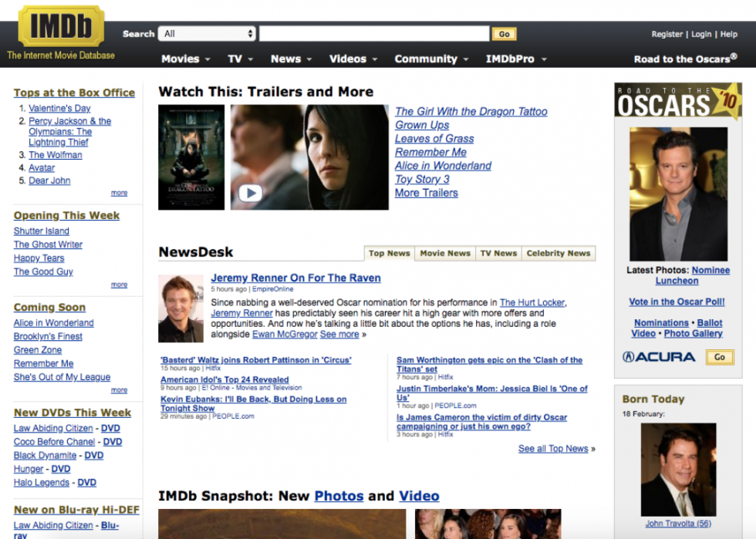Switch to the Movie News tab
Screen dimensions: 756x539
point(445,253)
